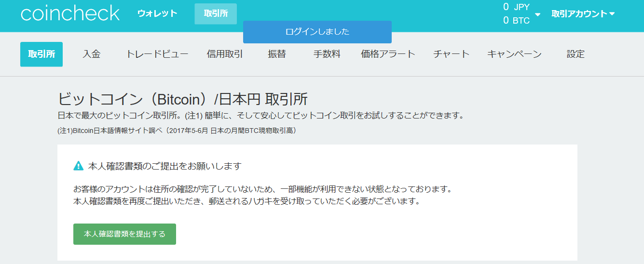644x264 pixels.
Task: Select the 取引所 header button
Action: (216, 13)
